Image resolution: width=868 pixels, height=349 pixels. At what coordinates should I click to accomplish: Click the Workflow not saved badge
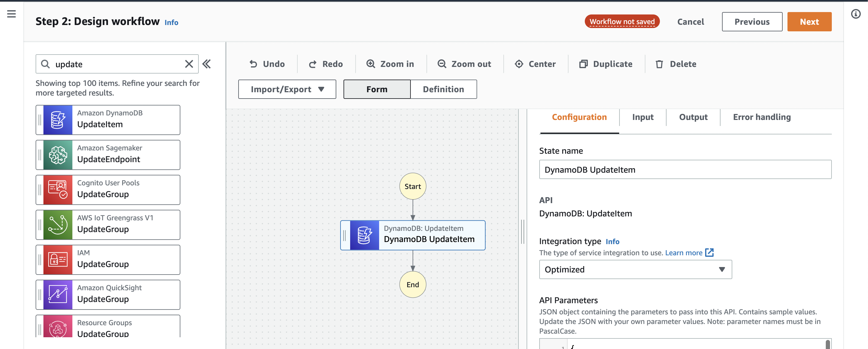pos(622,22)
